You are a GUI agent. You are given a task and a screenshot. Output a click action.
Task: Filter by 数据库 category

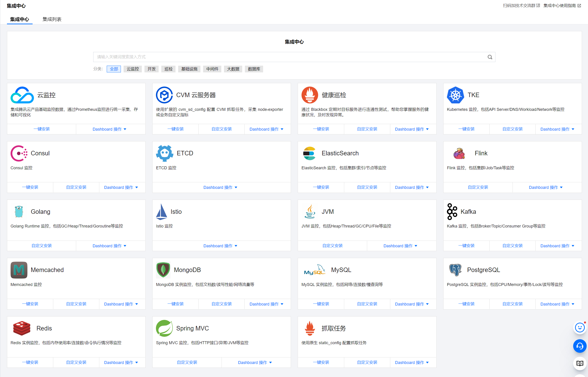pos(254,69)
